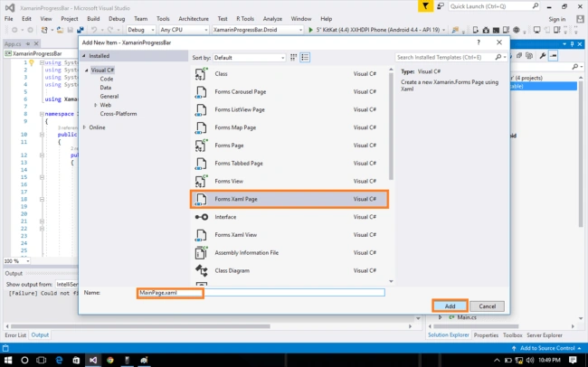Screen dimensions: 588x367
Task: Select the Interface template icon
Action: point(201,217)
